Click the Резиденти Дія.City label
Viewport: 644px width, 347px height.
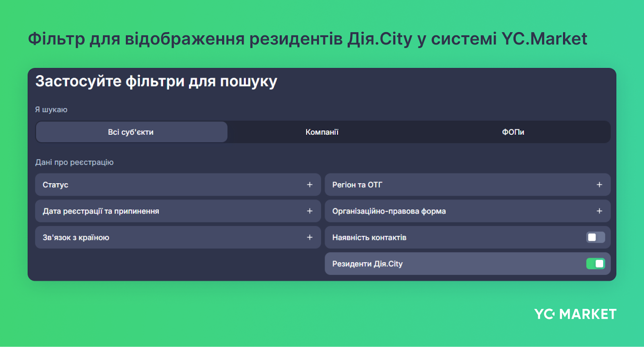tap(367, 264)
